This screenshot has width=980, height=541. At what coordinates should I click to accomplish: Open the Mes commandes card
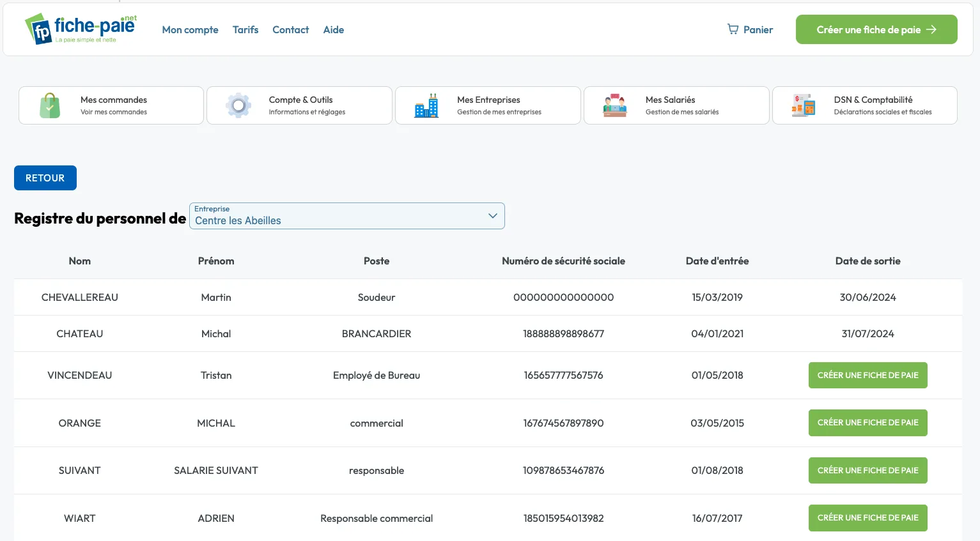click(111, 105)
